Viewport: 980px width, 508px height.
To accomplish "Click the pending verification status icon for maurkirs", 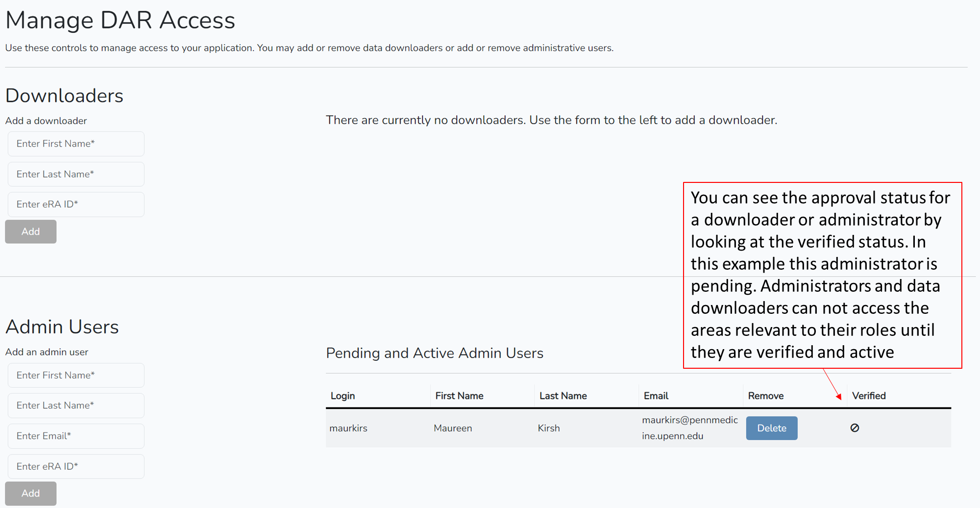I will coord(855,428).
